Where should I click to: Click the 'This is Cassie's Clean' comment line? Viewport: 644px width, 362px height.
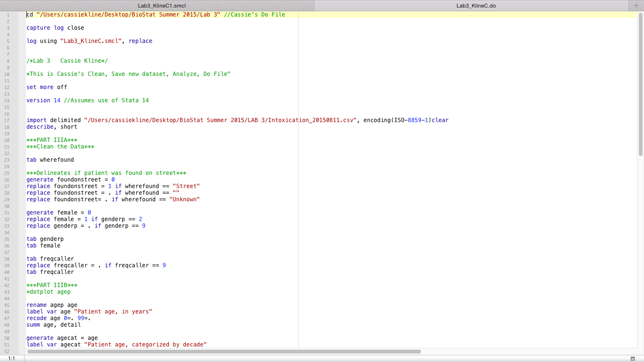pyautogui.click(x=128, y=74)
